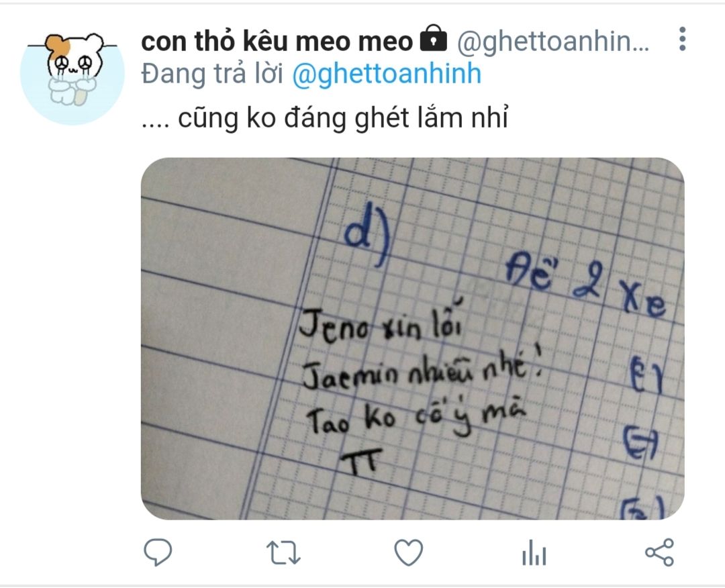Click the Đang trả lời label

211,74
